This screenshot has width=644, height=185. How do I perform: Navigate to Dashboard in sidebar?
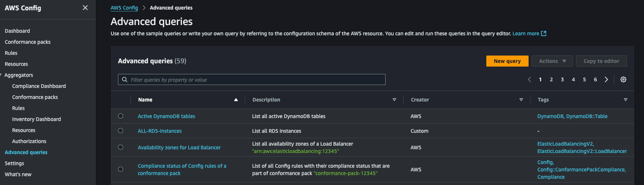click(x=17, y=31)
